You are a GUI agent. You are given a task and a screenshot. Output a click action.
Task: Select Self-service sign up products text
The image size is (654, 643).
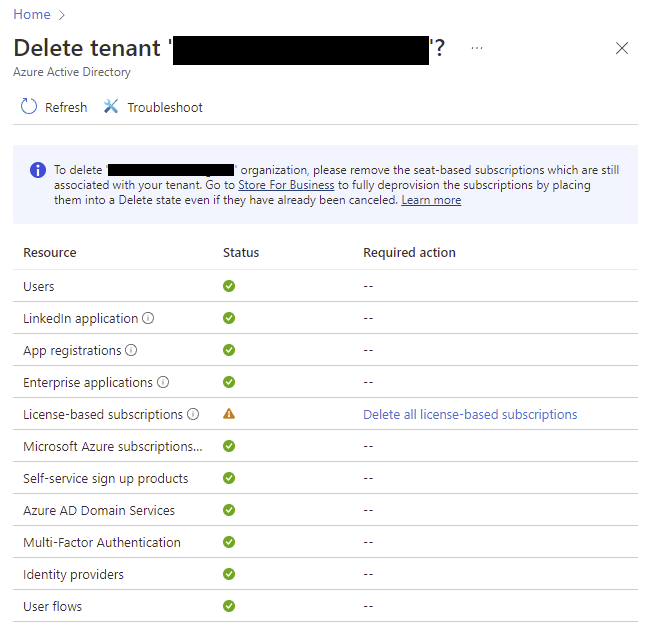click(x=106, y=479)
